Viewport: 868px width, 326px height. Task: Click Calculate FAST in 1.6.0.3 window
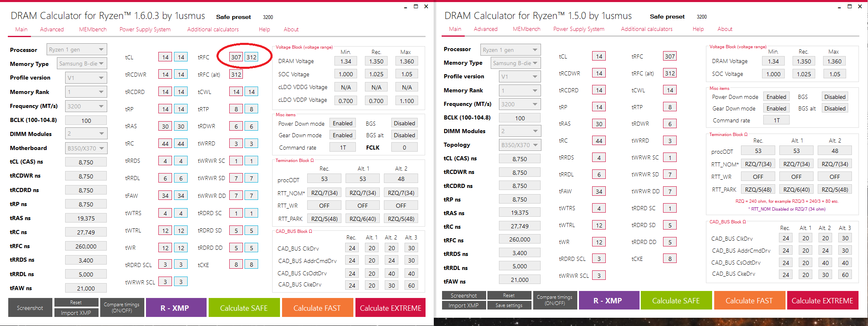(317, 308)
